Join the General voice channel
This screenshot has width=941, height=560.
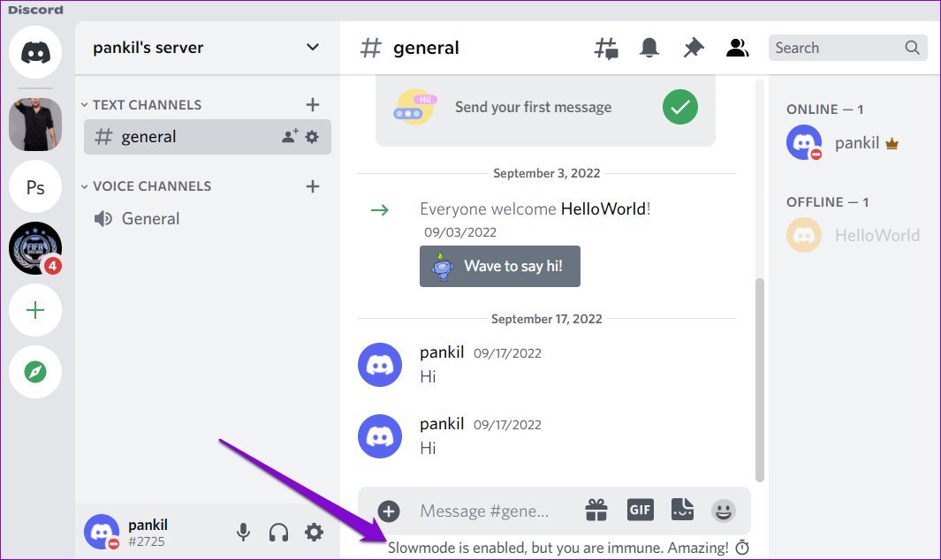point(208,218)
